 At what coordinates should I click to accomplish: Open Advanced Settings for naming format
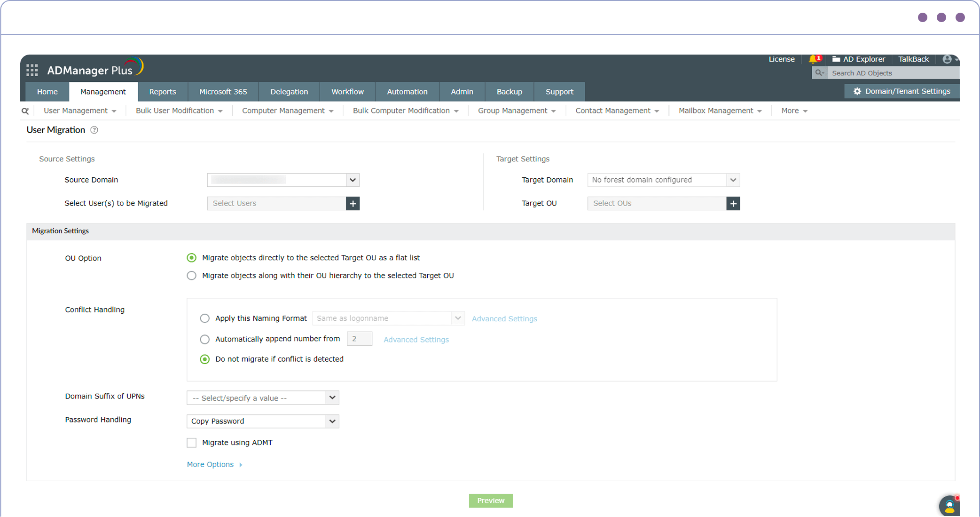point(504,318)
